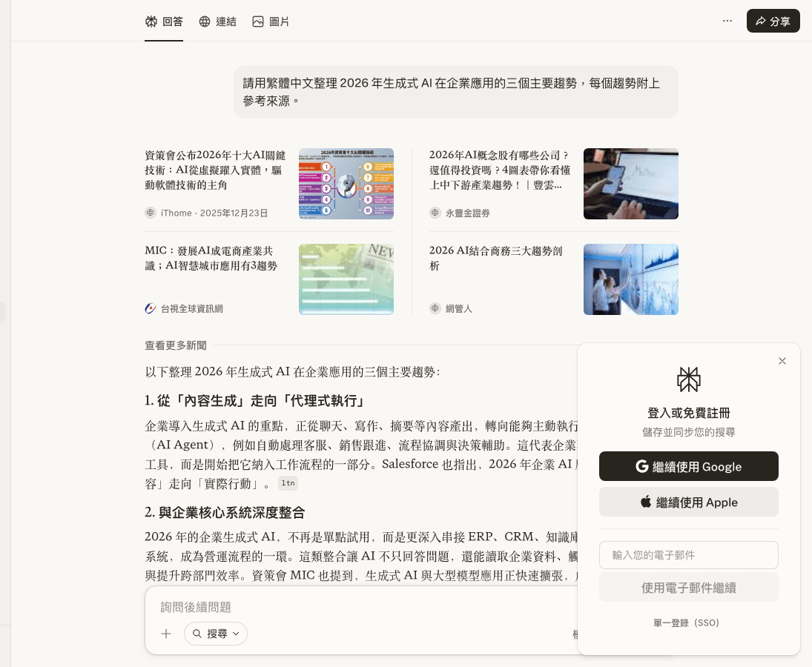Continue with Apple sign-in button

tap(689, 502)
